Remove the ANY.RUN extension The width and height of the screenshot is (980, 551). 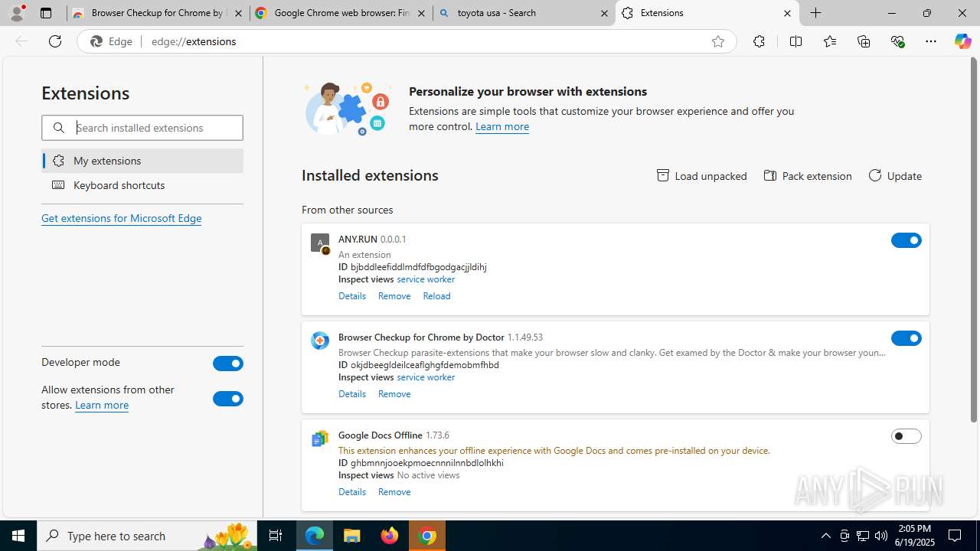click(394, 295)
